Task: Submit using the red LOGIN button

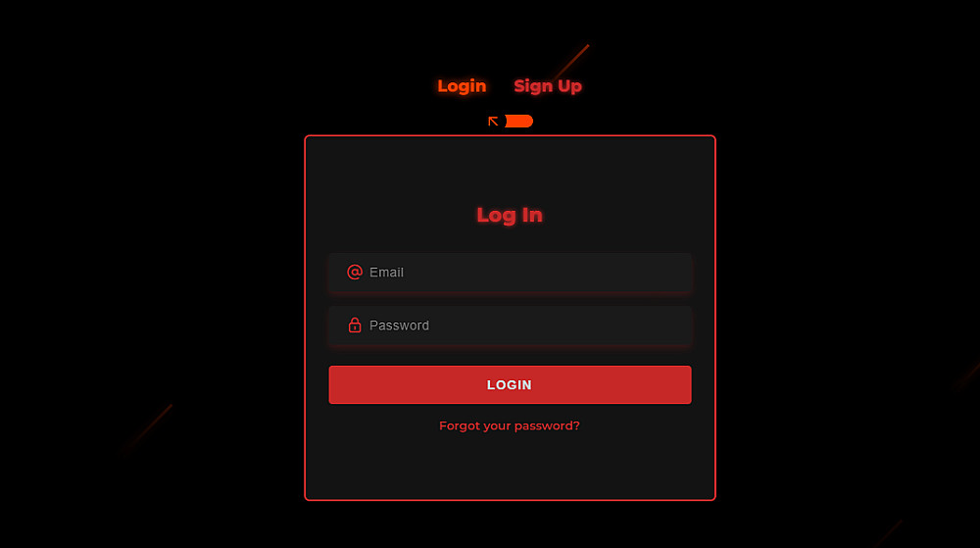Action: click(510, 385)
